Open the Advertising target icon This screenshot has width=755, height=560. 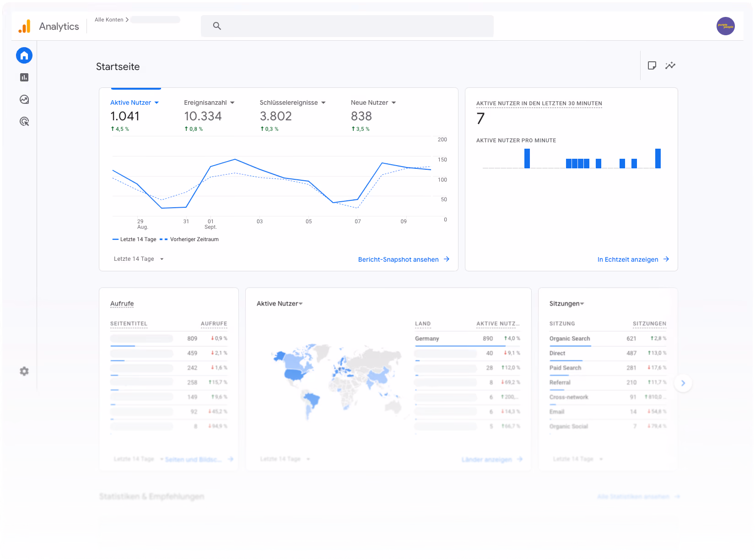(x=24, y=121)
